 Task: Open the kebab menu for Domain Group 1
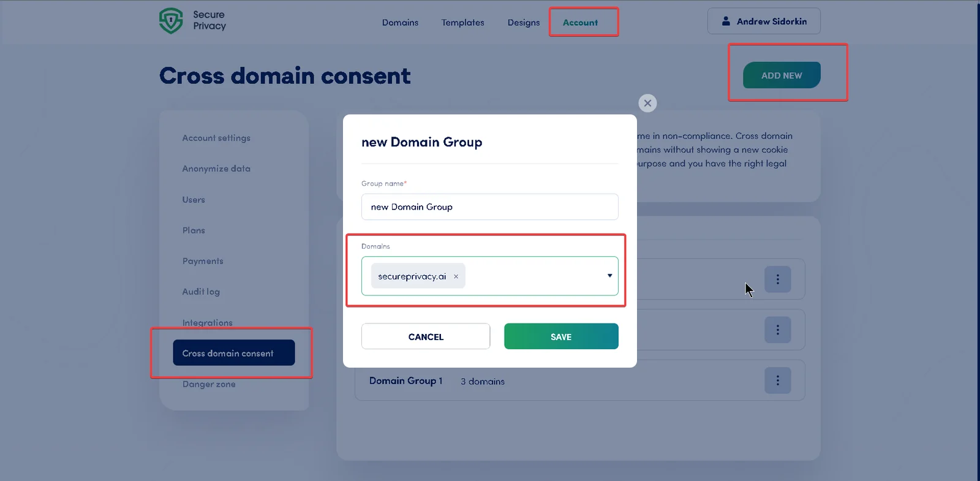(778, 380)
